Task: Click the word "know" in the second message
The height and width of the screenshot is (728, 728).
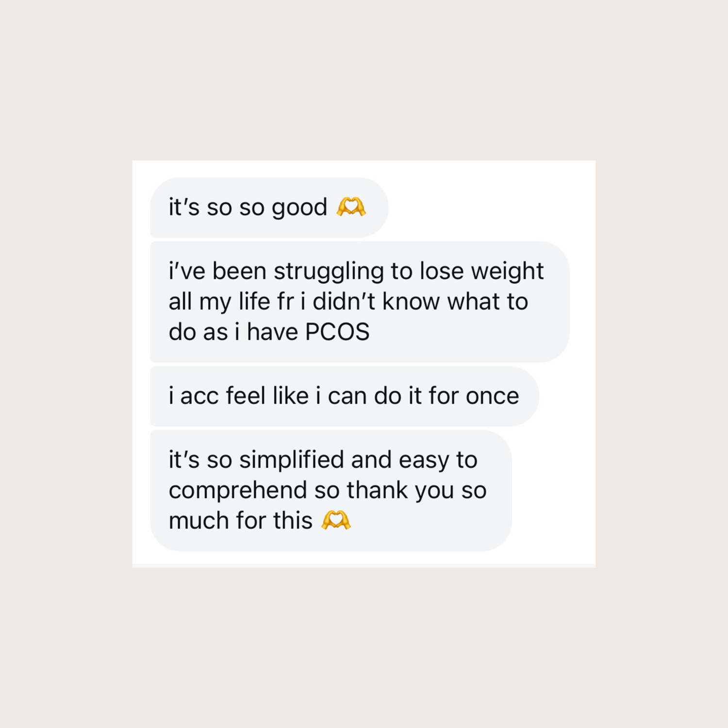Action: tap(411, 301)
